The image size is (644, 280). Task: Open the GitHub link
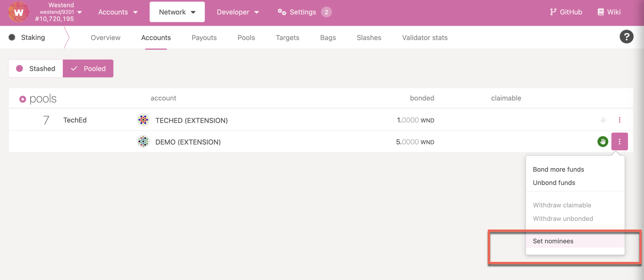coord(566,12)
